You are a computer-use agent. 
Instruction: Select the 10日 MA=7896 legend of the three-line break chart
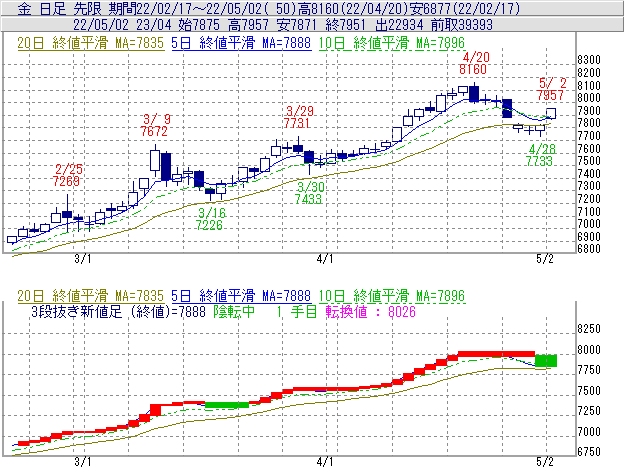coord(392,296)
